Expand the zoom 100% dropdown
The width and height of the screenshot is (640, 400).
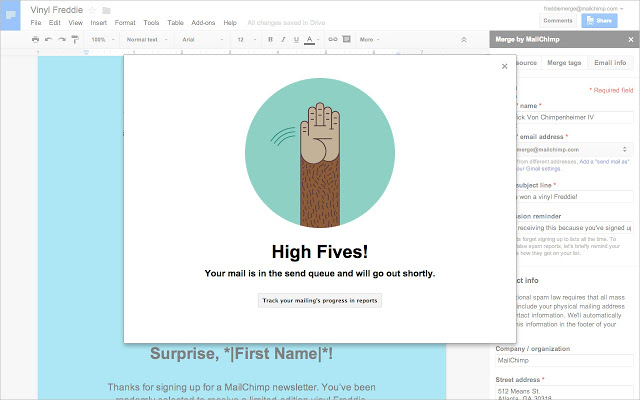click(x=102, y=40)
